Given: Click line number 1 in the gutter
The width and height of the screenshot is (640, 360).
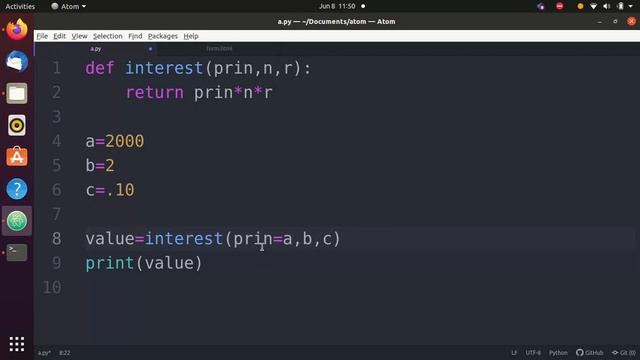Looking at the screenshot, I should (57, 68).
